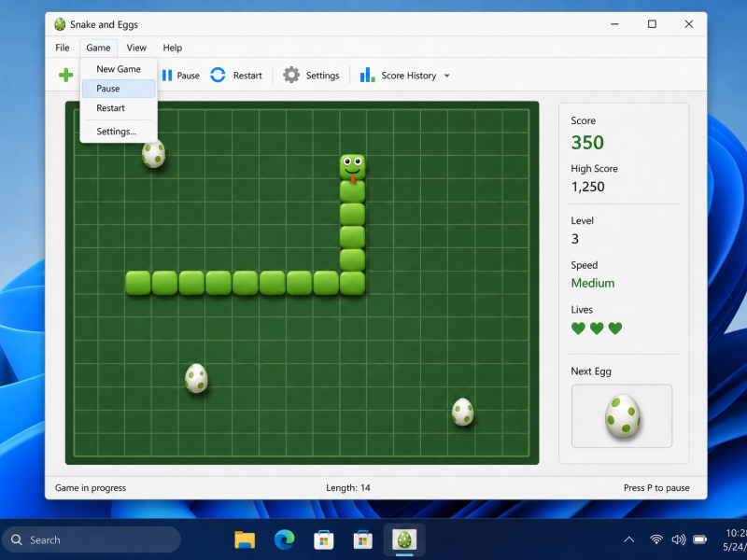Click the taskbar Search box
Viewport: 747px width, 560px height.
pyautogui.click(x=92, y=539)
